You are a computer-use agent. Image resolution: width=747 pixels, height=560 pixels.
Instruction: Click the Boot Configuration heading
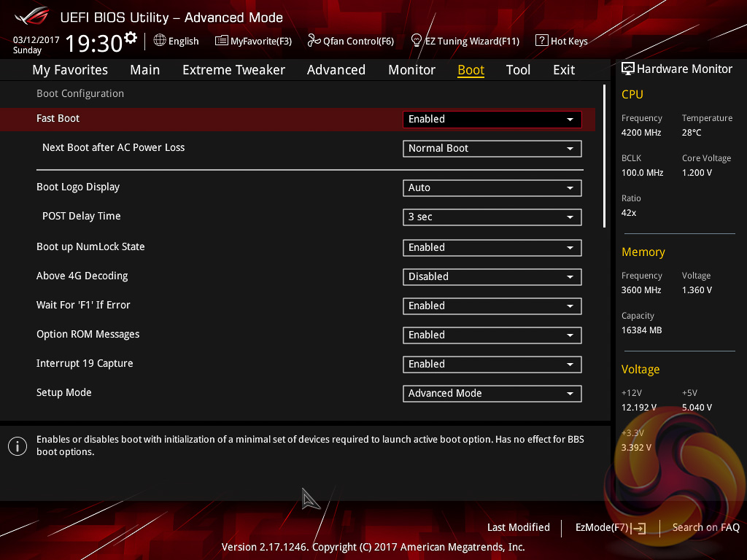(80, 93)
